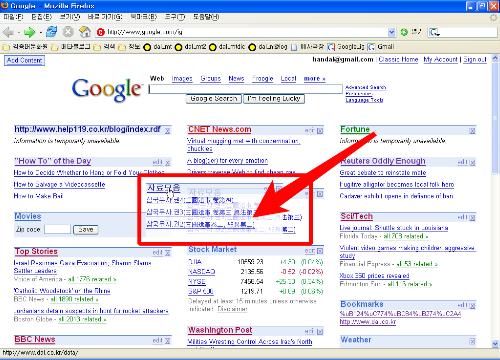Expand the 'more »' search categories link
The height and width of the screenshot is (360, 500).
(x=314, y=79)
